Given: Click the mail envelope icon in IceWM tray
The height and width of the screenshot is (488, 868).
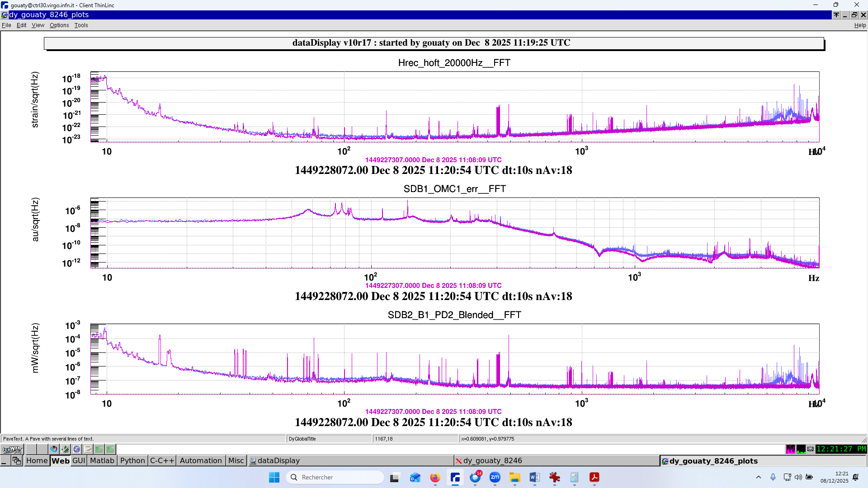Looking at the screenshot, I should [x=810, y=449].
